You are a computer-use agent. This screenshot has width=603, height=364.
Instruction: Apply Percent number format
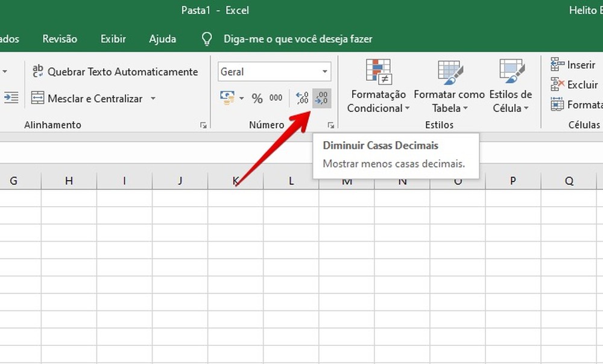click(x=256, y=98)
